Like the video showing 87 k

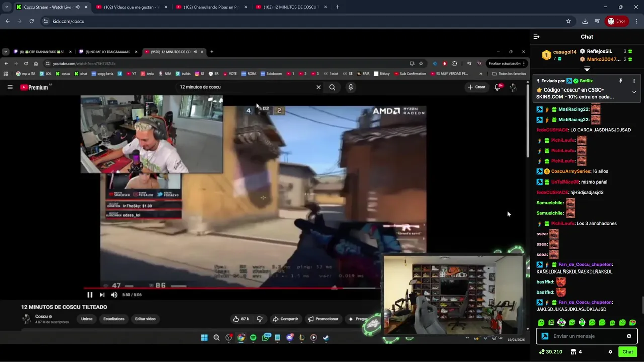pos(241,319)
